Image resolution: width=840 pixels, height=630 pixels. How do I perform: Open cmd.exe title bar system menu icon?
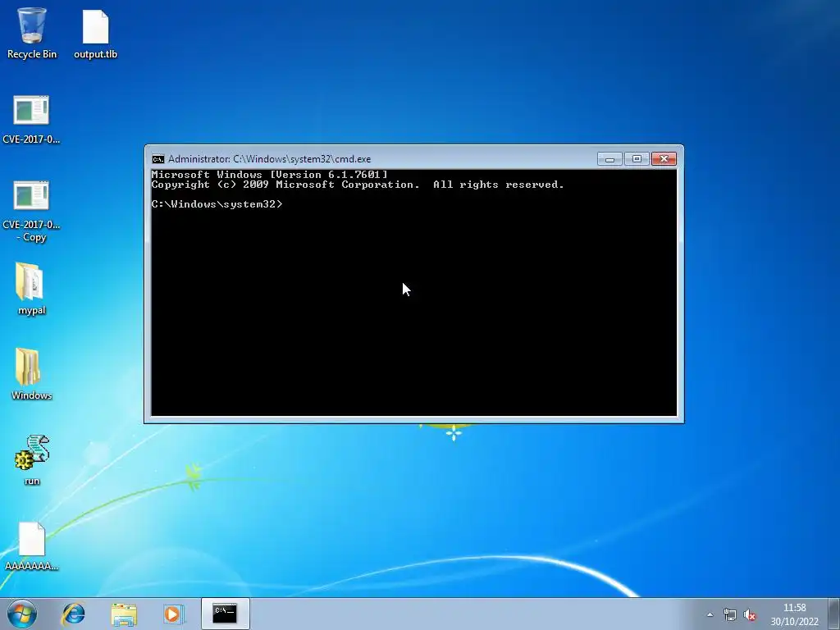point(158,159)
